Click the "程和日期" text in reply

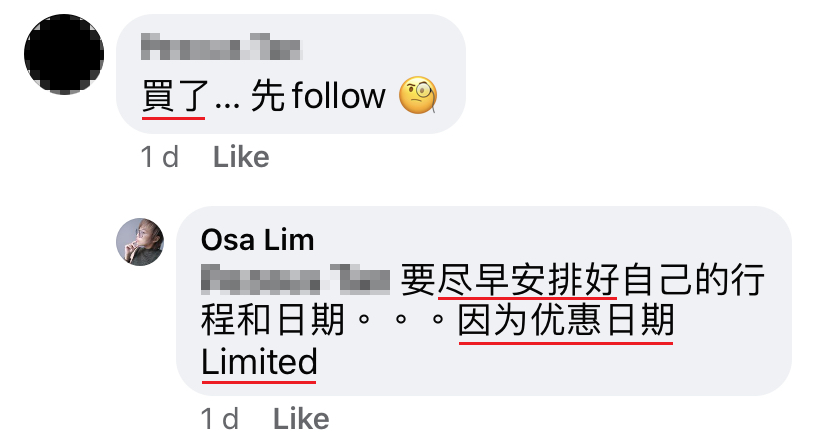click(272, 321)
